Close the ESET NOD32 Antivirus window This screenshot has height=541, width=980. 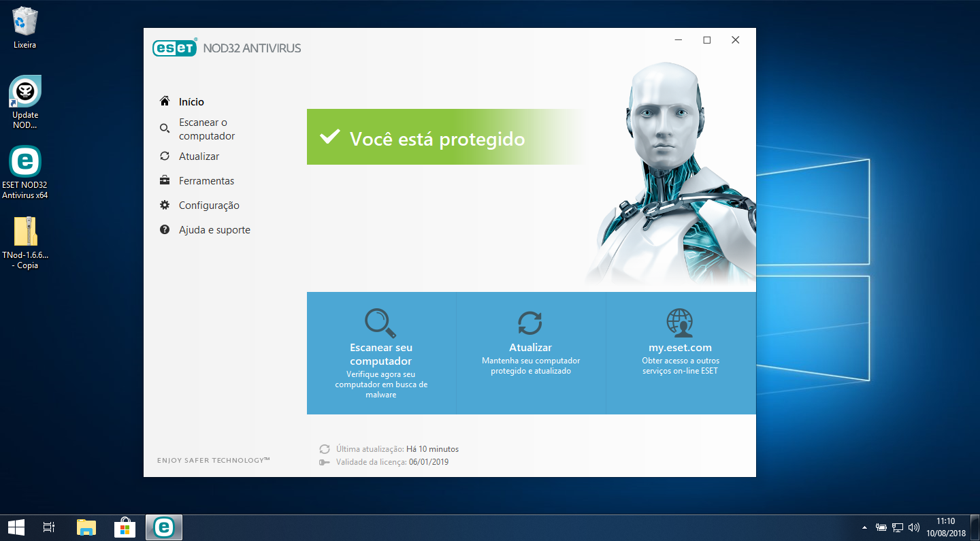tap(736, 40)
